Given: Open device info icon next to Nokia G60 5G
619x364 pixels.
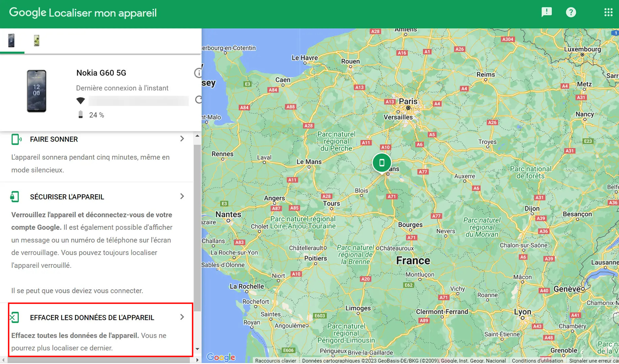Looking at the screenshot, I should 198,73.
